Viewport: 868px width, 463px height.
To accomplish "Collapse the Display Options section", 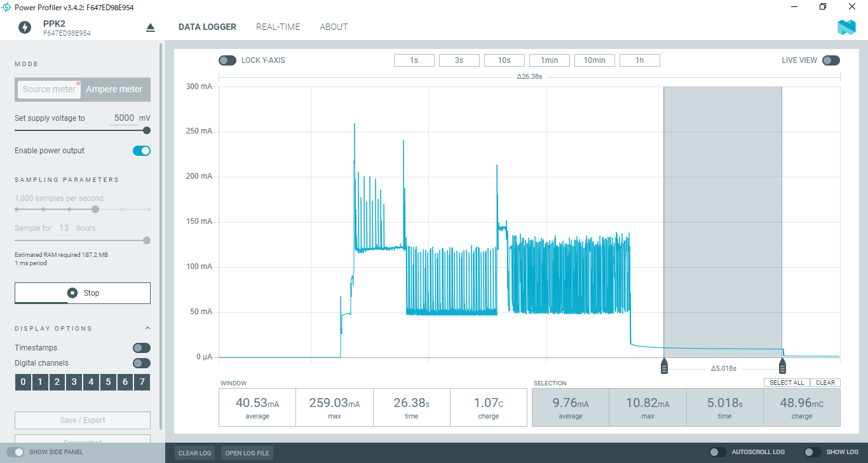I will click(x=147, y=328).
